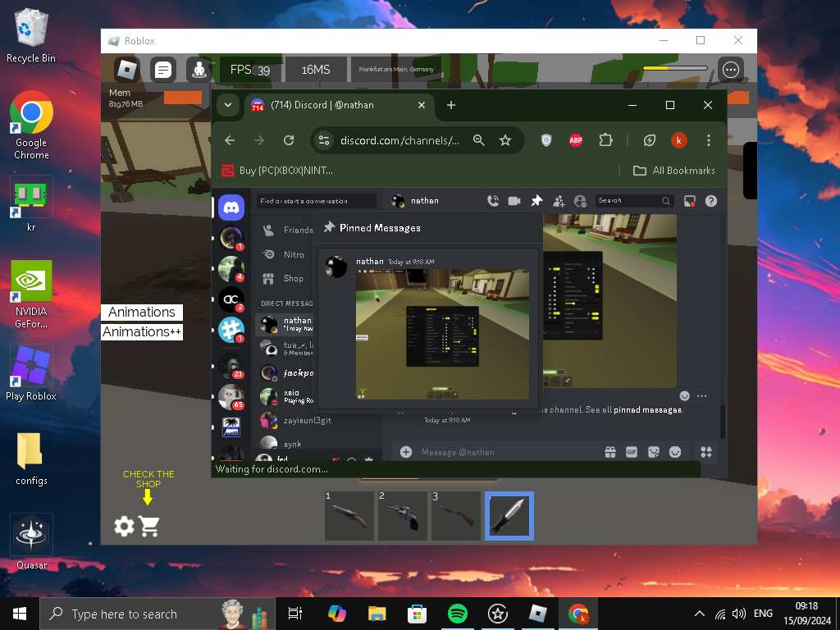This screenshot has height=630, width=840.
Task: Open Roblox game settings gear
Action: coord(125,526)
